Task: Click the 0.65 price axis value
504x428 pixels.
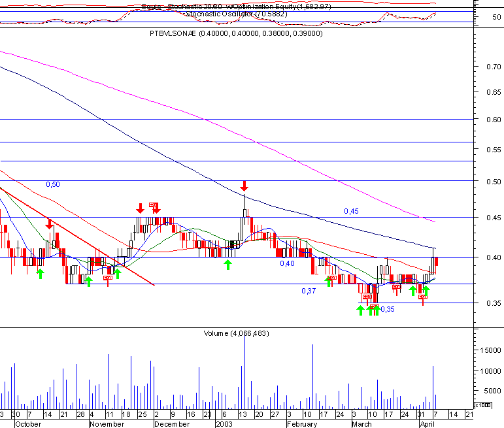Action: point(494,92)
